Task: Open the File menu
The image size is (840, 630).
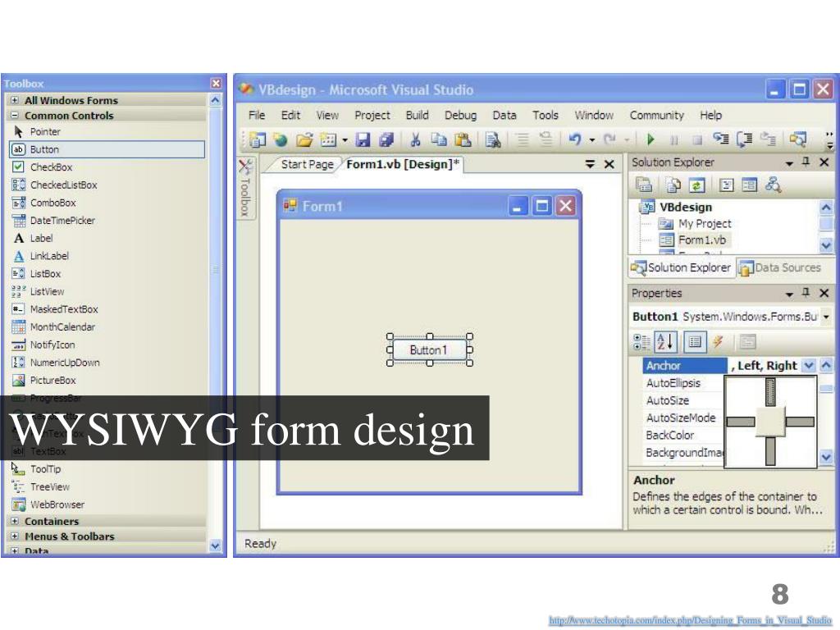Action: coord(257,115)
